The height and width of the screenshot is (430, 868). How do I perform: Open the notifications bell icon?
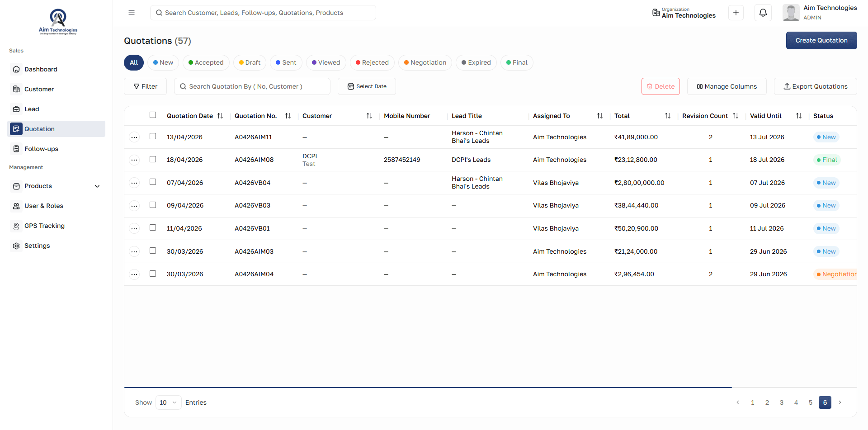coord(763,13)
